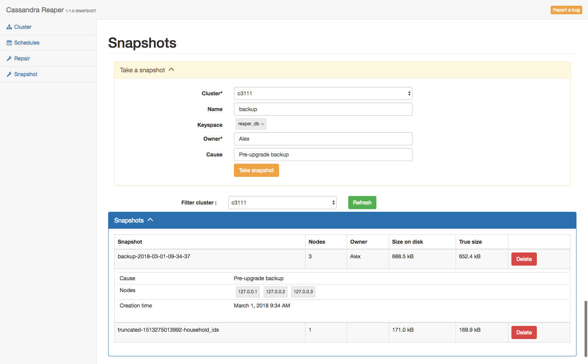Click the Filter cluster label

coord(199,203)
